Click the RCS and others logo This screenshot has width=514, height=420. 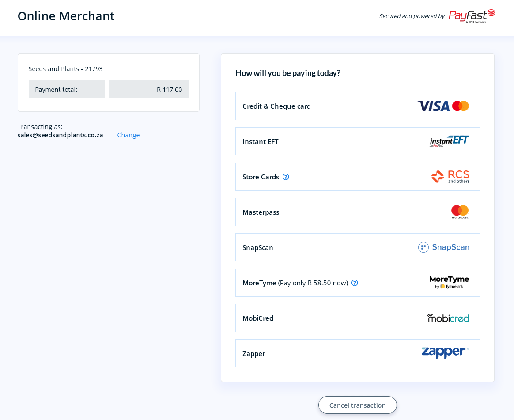tap(450, 176)
